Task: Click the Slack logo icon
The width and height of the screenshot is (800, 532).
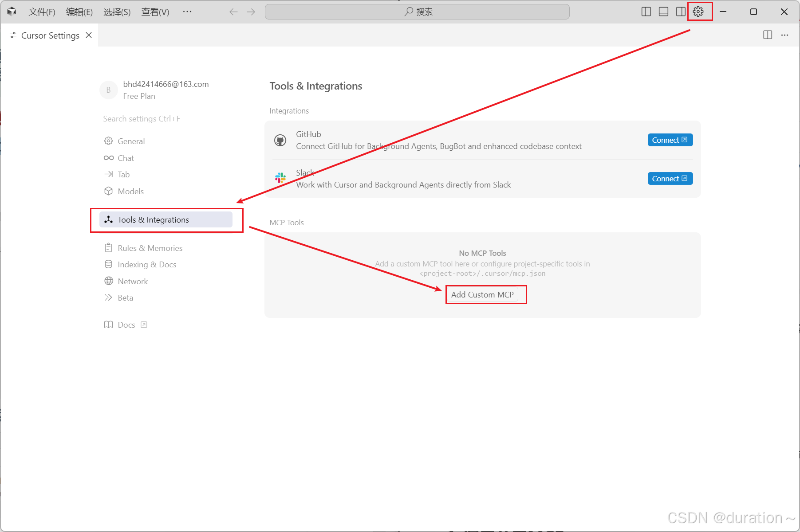Action: (280, 178)
